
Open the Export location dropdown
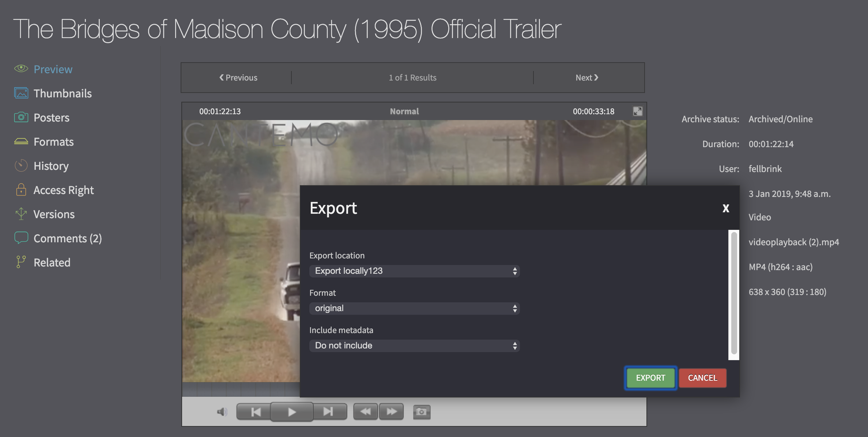pos(415,271)
